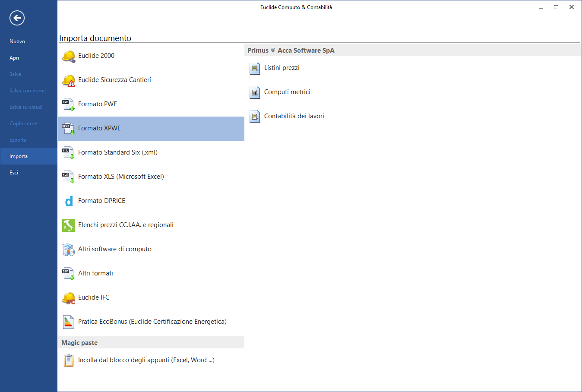Open Computi metrici import type
The width and height of the screenshot is (582, 392).
(x=287, y=92)
